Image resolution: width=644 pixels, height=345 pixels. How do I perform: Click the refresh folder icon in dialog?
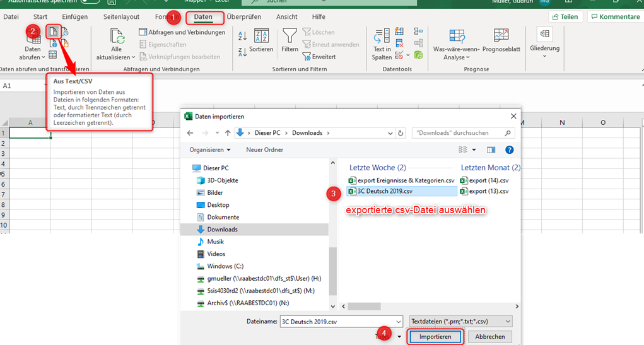pyautogui.click(x=401, y=133)
